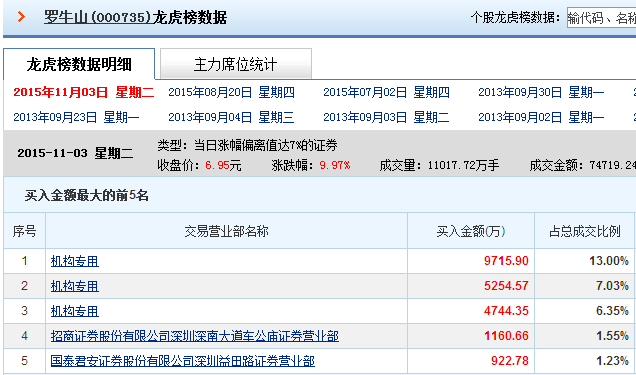
Task: Select the date 2015年11月03日 星期二
Action: coord(84,92)
